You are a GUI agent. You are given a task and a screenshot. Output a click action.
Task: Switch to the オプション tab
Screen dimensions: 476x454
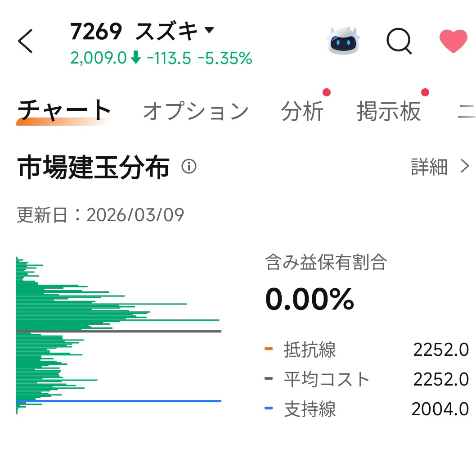click(196, 109)
